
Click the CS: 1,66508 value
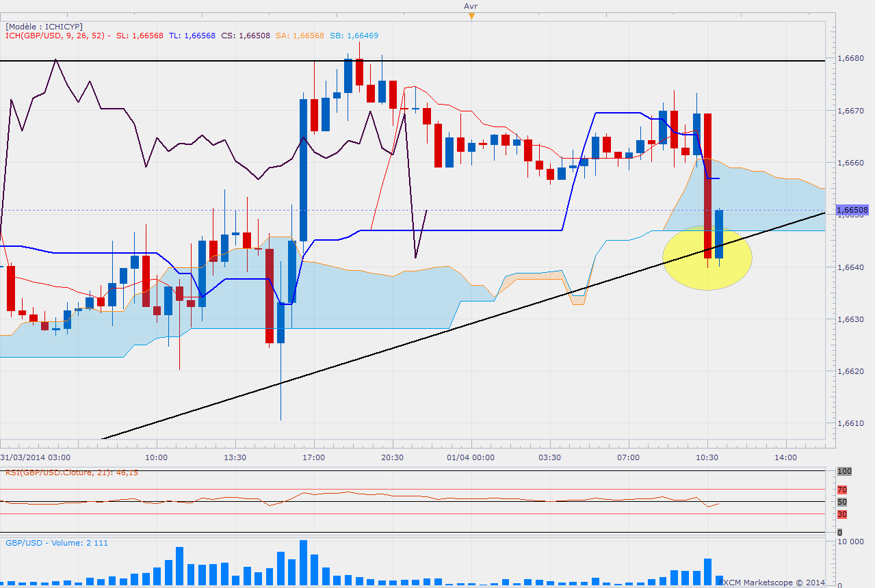pos(246,36)
